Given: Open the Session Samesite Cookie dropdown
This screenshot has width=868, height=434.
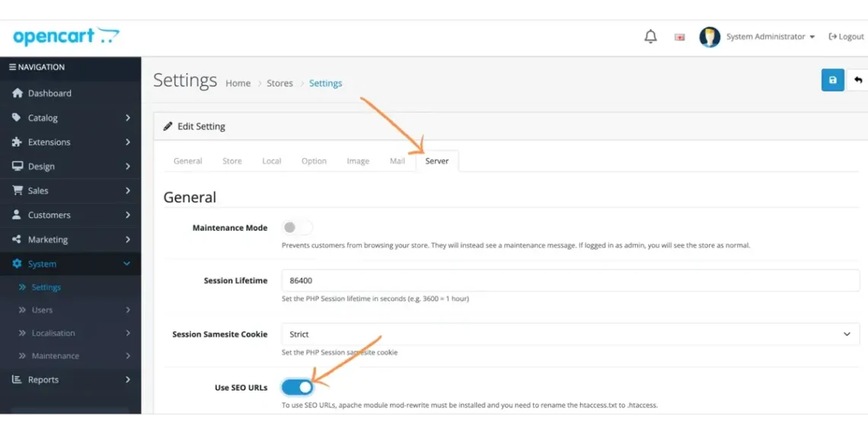Looking at the screenshot, I should (570, 334).
